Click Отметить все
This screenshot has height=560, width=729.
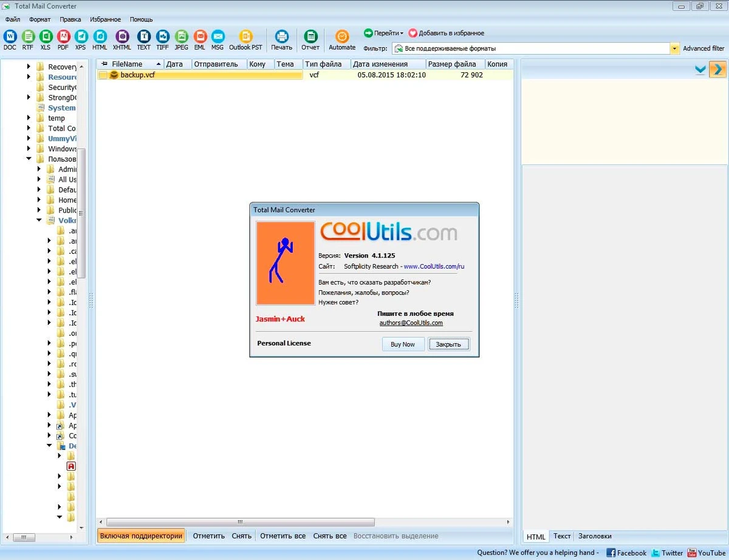pos(283,536)
